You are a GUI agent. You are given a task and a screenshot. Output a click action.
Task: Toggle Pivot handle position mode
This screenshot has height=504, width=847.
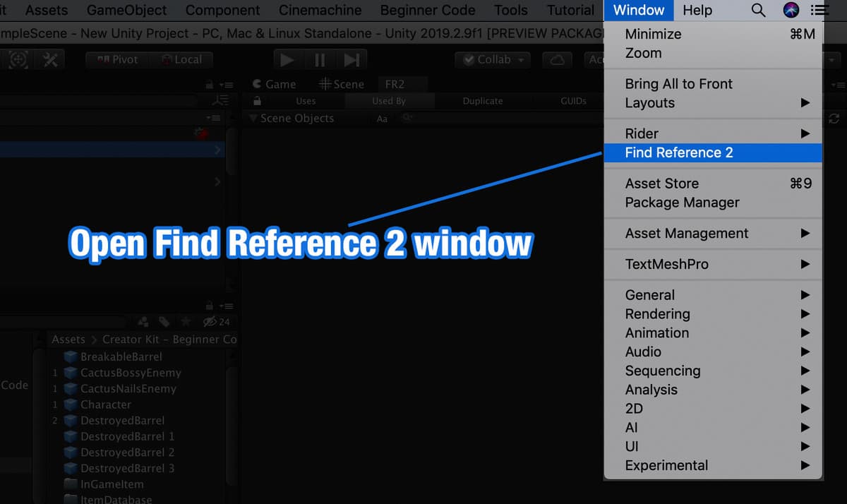(117, 60)
